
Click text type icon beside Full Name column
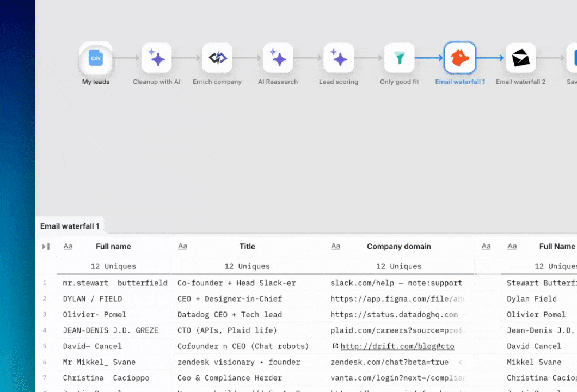point(512,246)
